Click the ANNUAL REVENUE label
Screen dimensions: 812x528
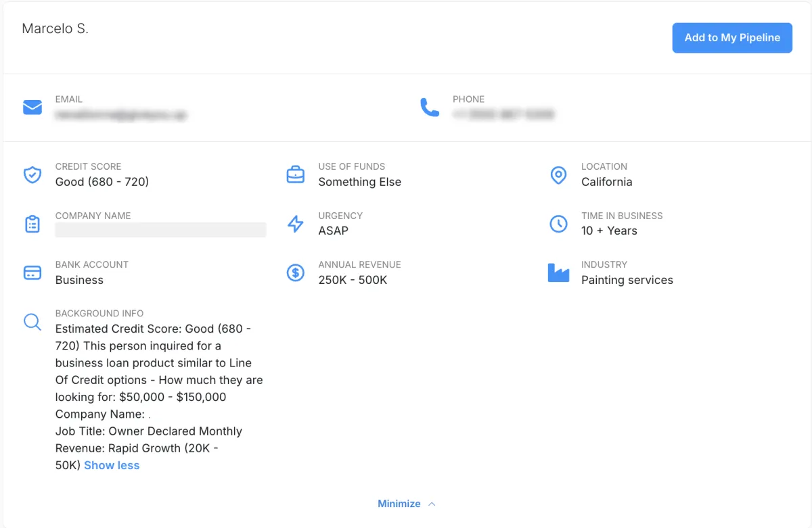[359, 264]
